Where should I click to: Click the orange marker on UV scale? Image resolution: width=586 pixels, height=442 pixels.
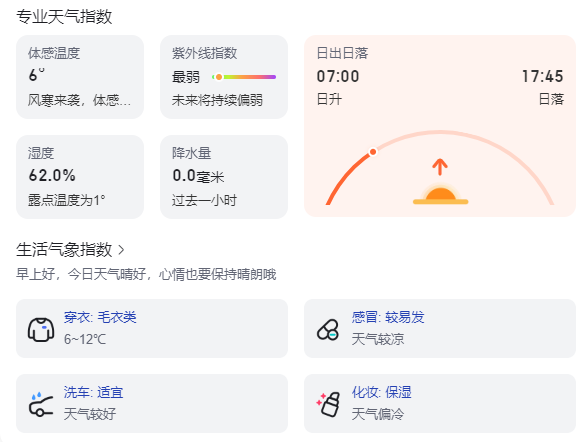click(219, 77)
